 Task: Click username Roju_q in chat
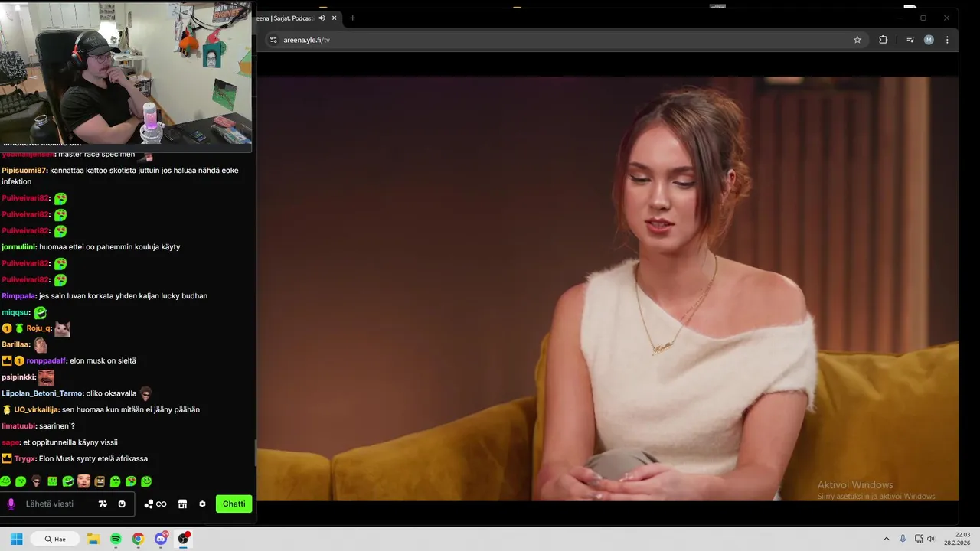click(38, 328)
